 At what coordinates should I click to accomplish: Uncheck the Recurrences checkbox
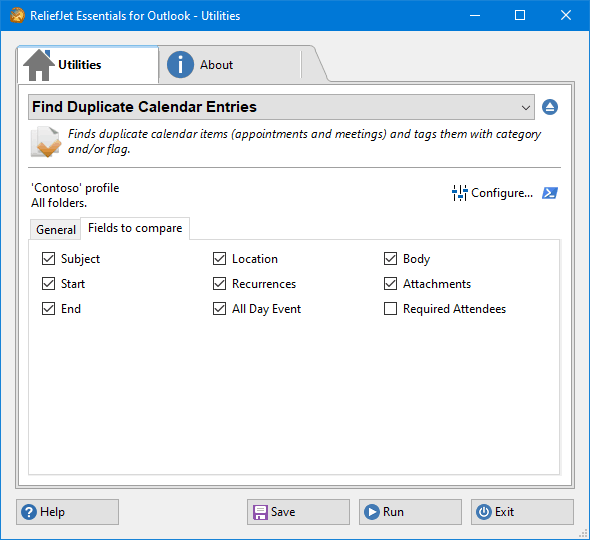219,284
